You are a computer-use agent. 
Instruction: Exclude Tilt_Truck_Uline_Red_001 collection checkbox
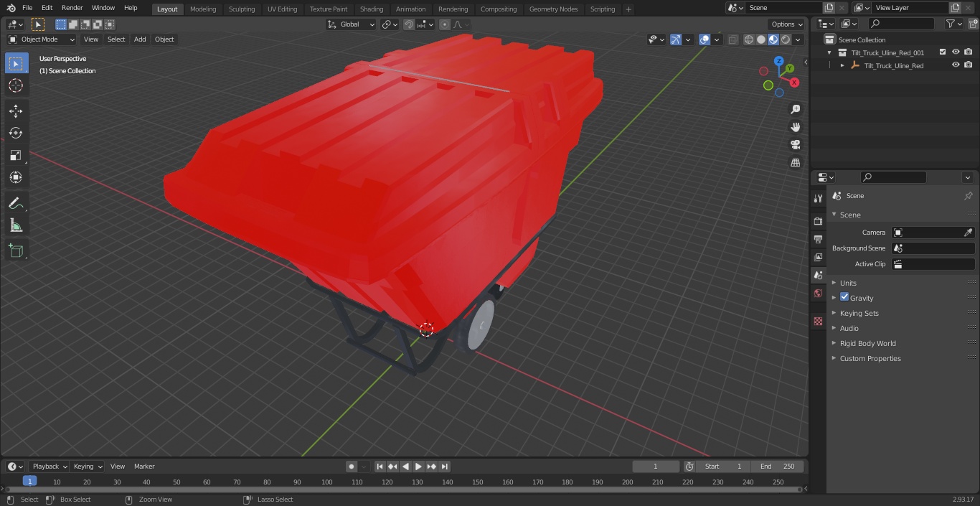click(x=943, y=52)
